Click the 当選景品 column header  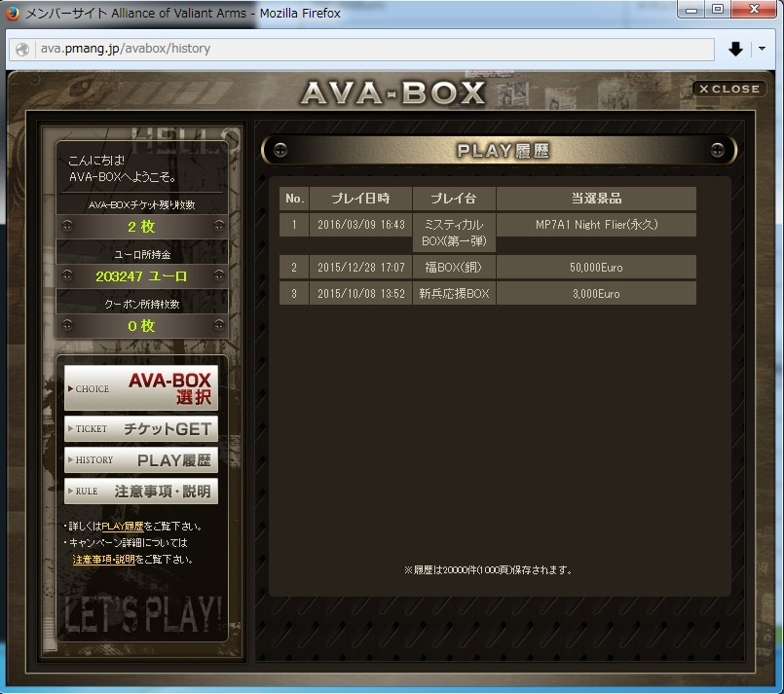coord(596,199)
